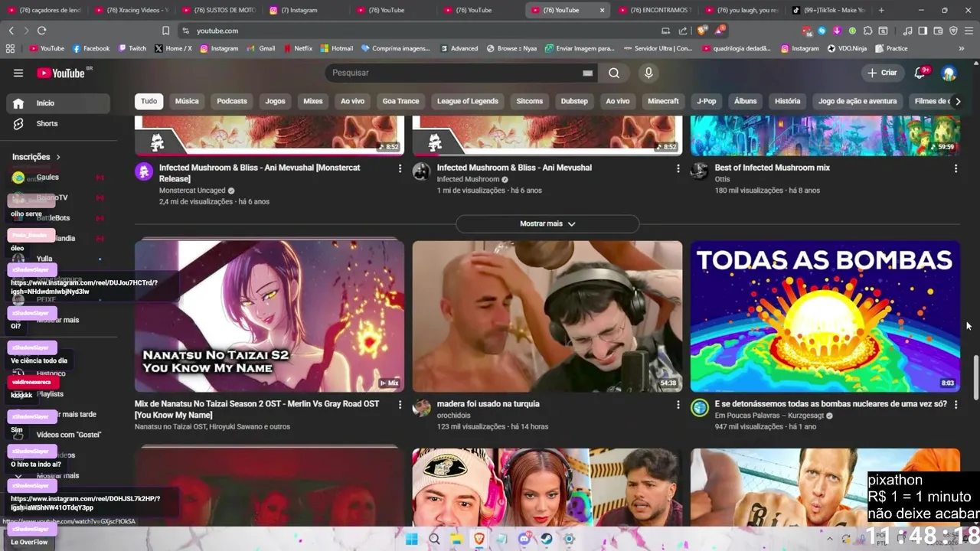Open the YouTube hamburger guide menu
Image resolution: width=980 pixels, height=551 pixels.
18,73
